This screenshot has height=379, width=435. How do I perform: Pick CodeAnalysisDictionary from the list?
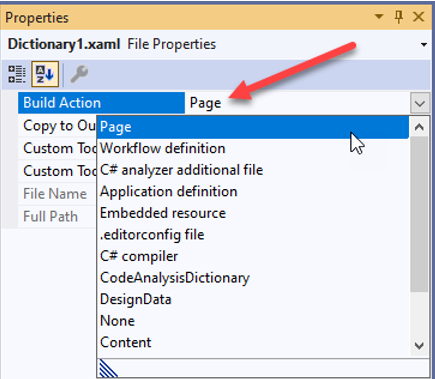pyautogui.click(x=253, y=278)
